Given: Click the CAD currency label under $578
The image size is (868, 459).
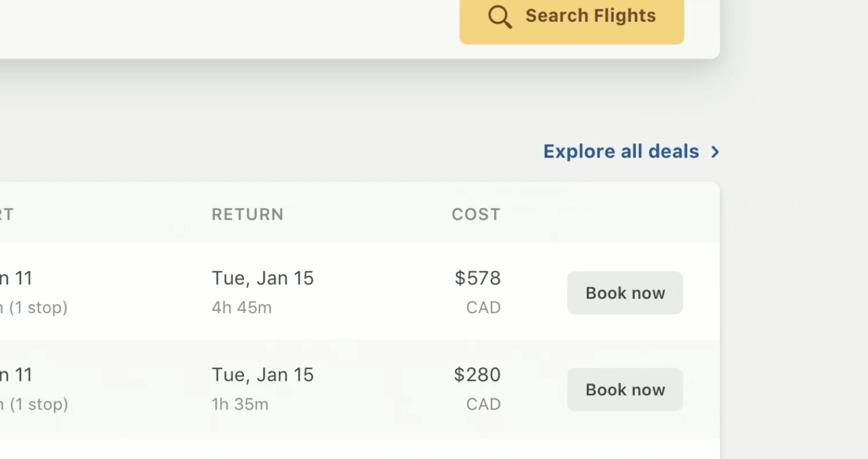Looking at the screenshot, I should 483,308.
